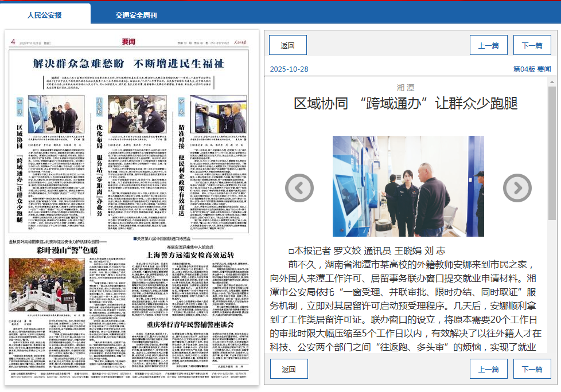Open the 人民公安报 tab
This screenshot has width=561, height=392.
point(45,15)
